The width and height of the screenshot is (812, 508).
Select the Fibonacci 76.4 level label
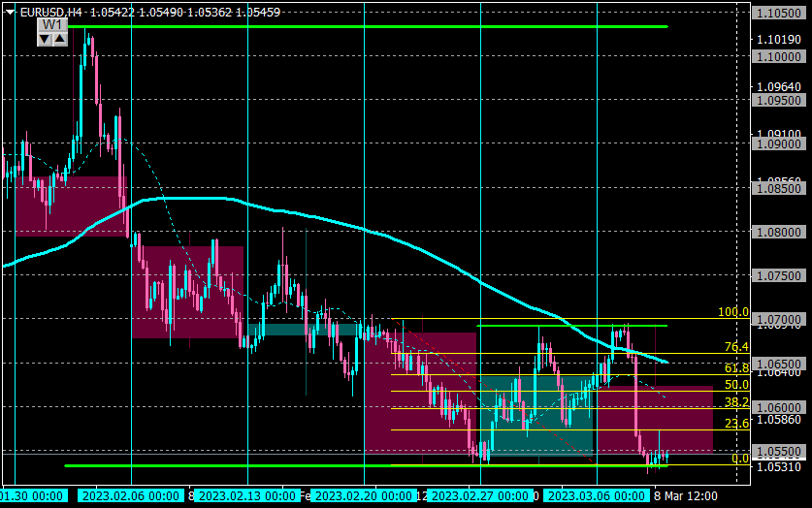point(736,347)
